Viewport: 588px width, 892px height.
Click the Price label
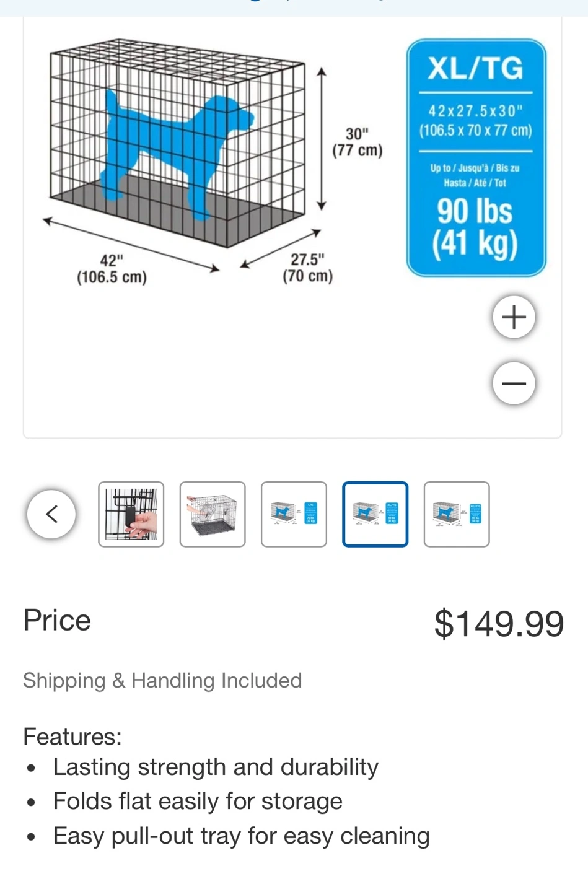(57, 620)
